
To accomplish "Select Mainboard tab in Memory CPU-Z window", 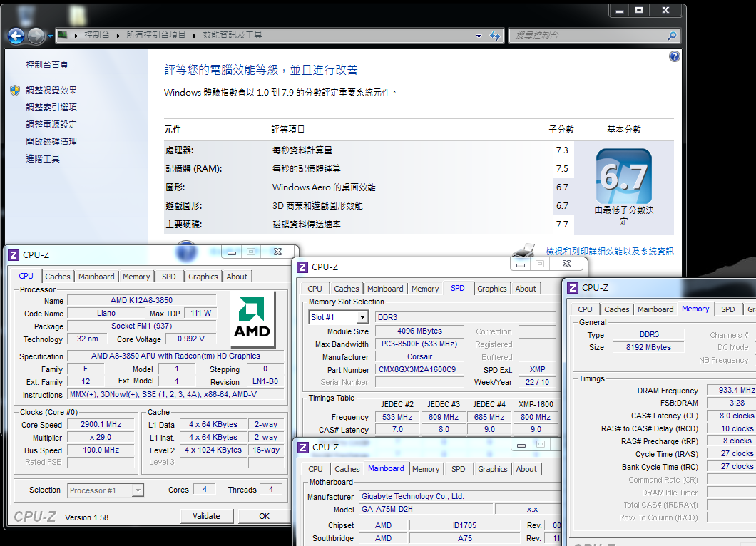I will tap(655, 309).
